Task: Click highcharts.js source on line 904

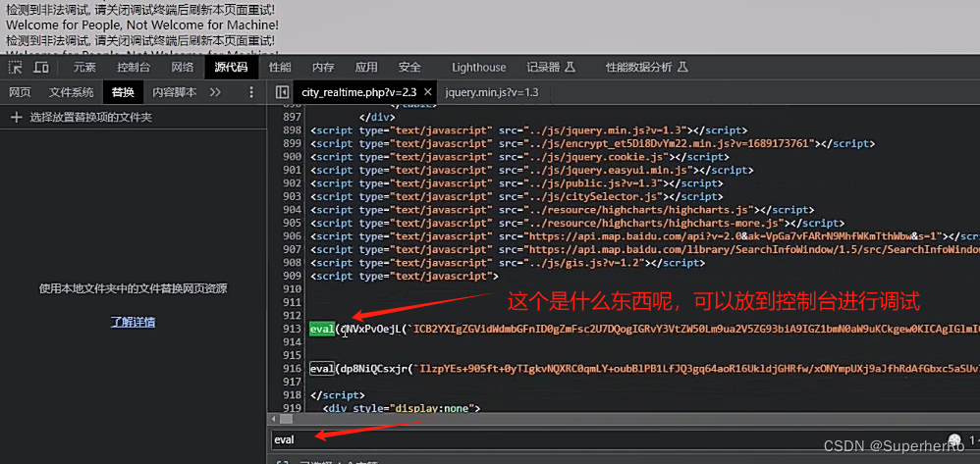Action: (639, 210)
